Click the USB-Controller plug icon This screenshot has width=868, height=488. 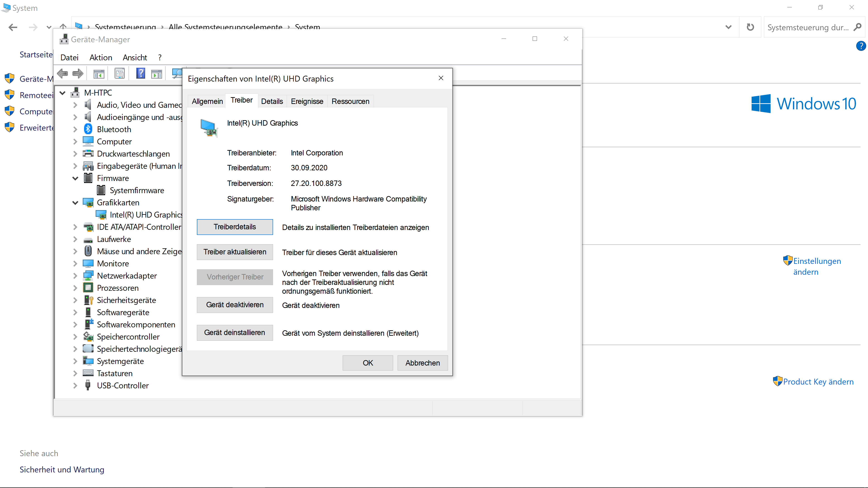point(88,385)
